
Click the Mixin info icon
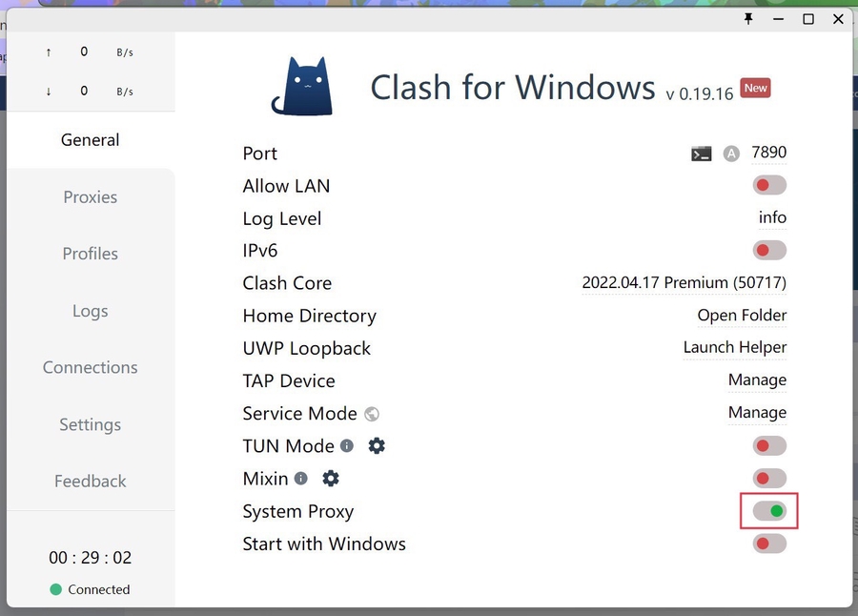[x=301, y=478]
